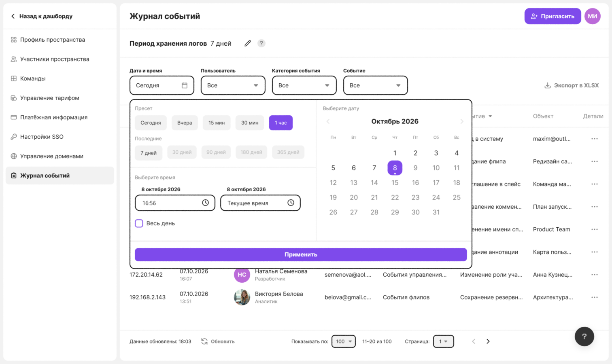The width and height of the screenshot is (612, 364).
Task: Click the 'Пригласить' button
Action: point(553,16)
